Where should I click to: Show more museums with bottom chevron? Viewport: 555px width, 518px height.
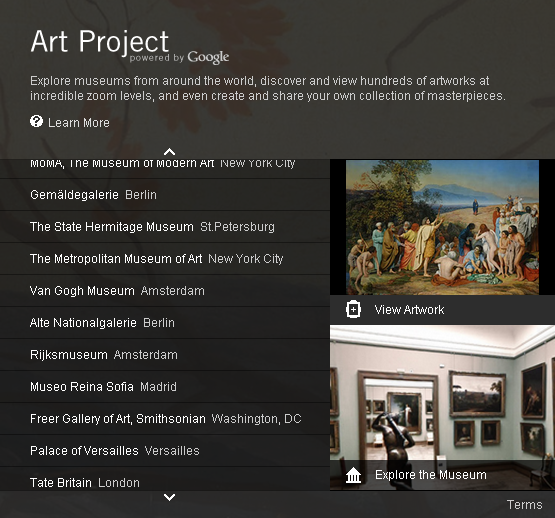click(x=170, y=497)
